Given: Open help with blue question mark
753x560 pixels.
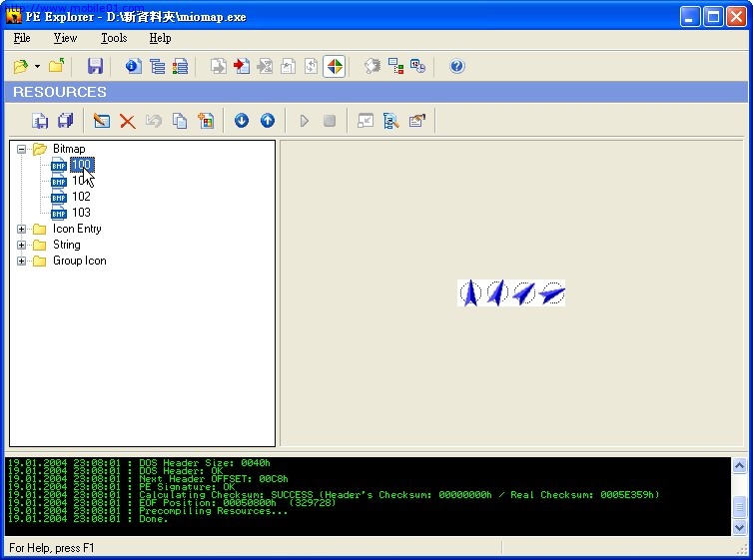Looking at the screenshot, I should pyautogui.click(x=456, y=66).
